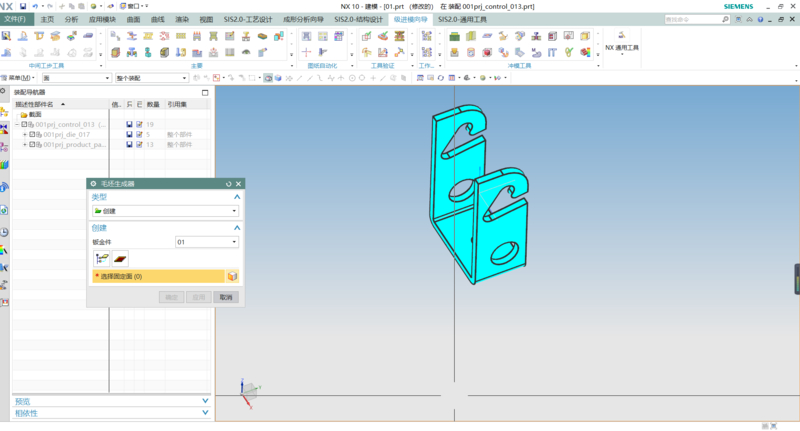Switch to the 分析 ribbon tab
Image resolution: width=800 pixels, height=431 pixels.
(71, 19)
